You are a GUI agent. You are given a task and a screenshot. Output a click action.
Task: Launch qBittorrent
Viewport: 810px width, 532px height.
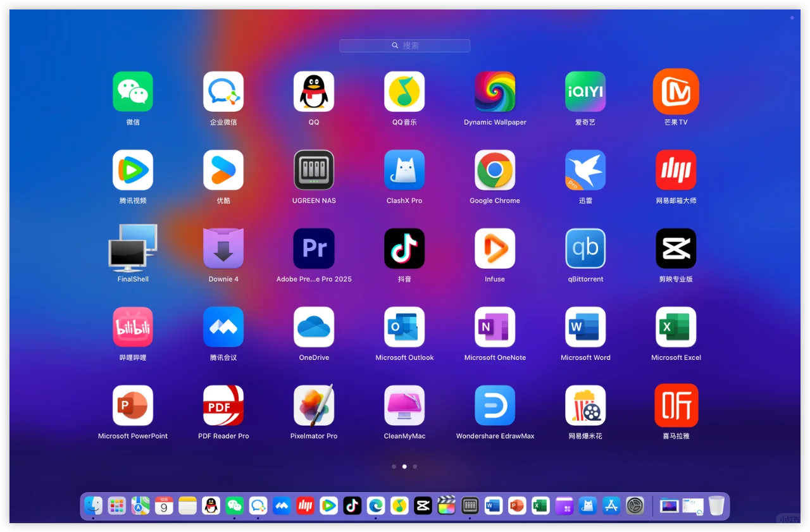(585, 249)
